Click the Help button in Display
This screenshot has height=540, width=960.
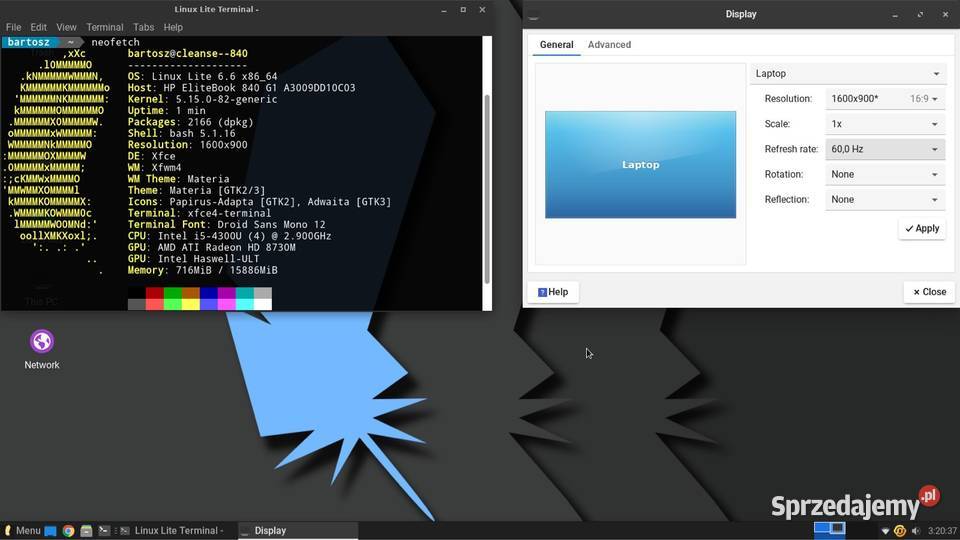(553, 292)
